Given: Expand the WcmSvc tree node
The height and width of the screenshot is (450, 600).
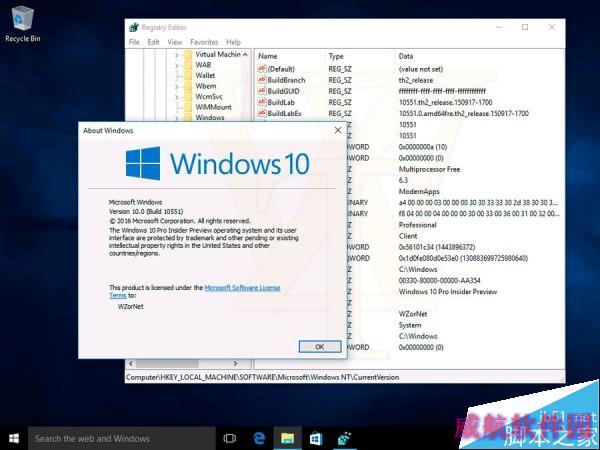Looking at the screenshot, I should coord(177,97).
